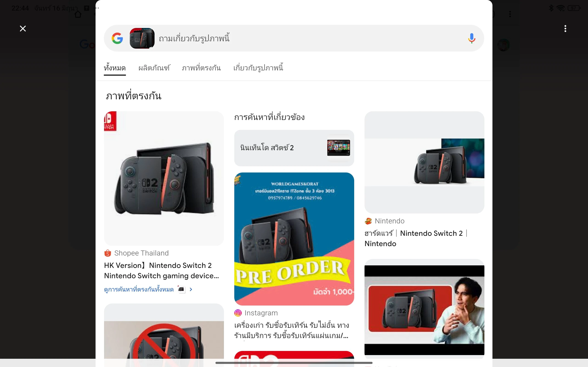Screen dimensions: 588x367
Task: Switch to the ภาพที่ตรงกัน tab
Action: [201, 68]
